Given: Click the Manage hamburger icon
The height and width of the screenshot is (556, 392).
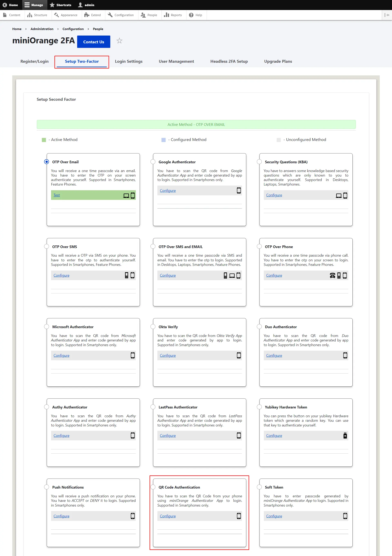Looking at the screenshot, I should pyautogui.click(x=27, y=5).
